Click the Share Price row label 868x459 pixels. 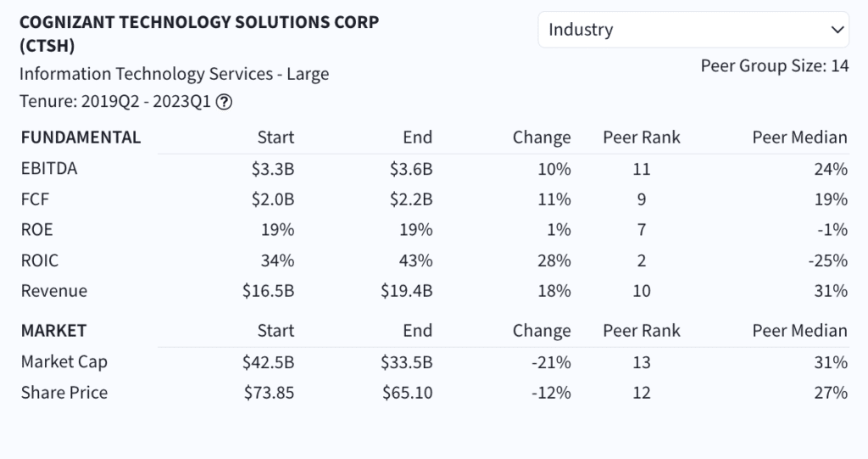(x=64, y=393)
